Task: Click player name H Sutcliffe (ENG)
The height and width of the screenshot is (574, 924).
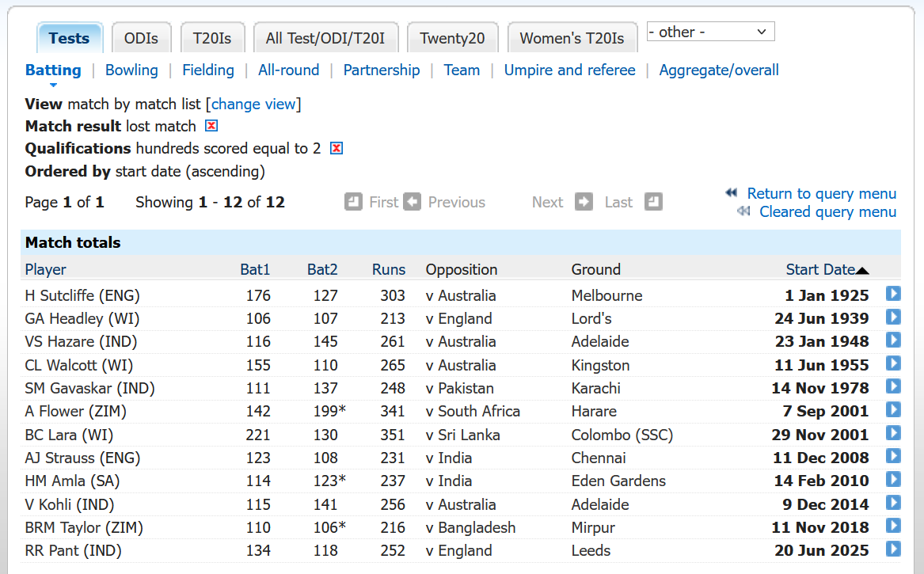Action: [82, 295]
